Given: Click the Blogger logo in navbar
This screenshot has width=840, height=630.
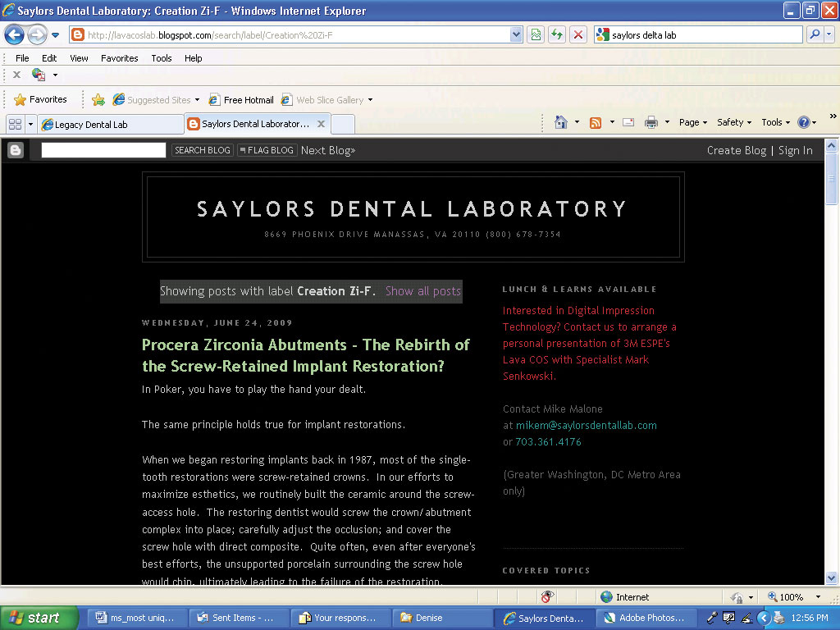Looking at the screenshot, I should coord(16,150).
